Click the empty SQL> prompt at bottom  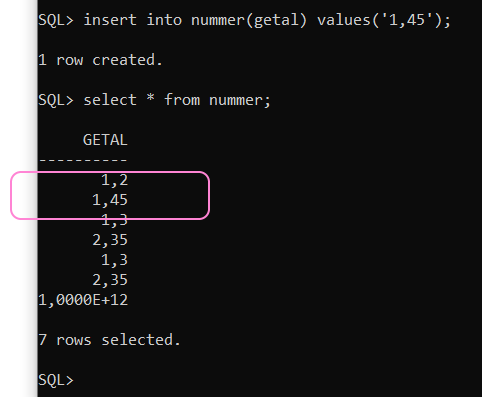(x=56, y=380)
